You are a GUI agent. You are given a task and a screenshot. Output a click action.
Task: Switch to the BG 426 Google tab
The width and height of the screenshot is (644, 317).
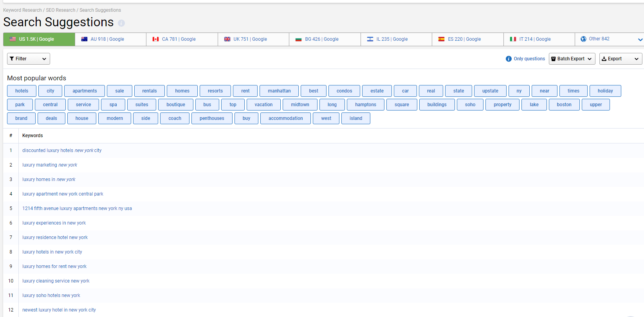coord(325,39)
